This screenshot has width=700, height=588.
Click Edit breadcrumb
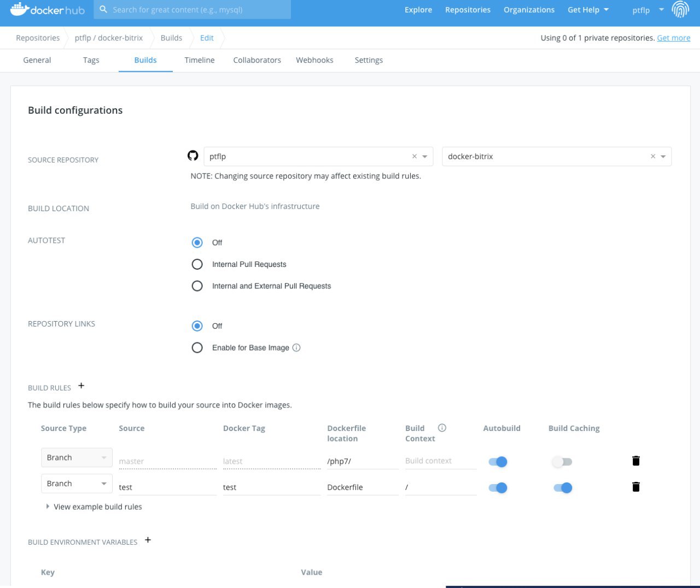tap(207, 38)
